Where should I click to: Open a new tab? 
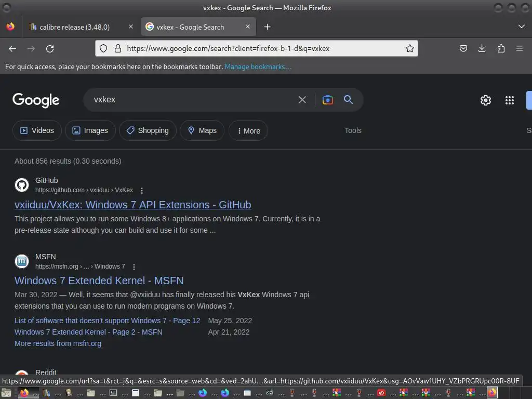point(268,27)
